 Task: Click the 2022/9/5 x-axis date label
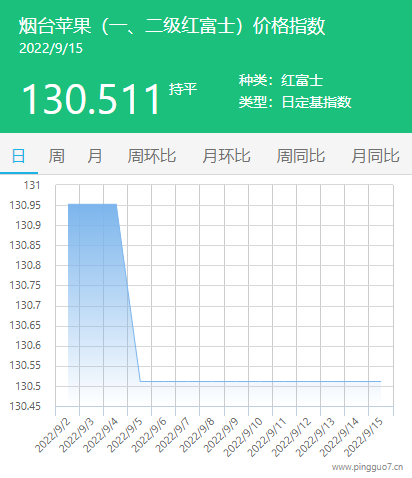pos(125,435)
